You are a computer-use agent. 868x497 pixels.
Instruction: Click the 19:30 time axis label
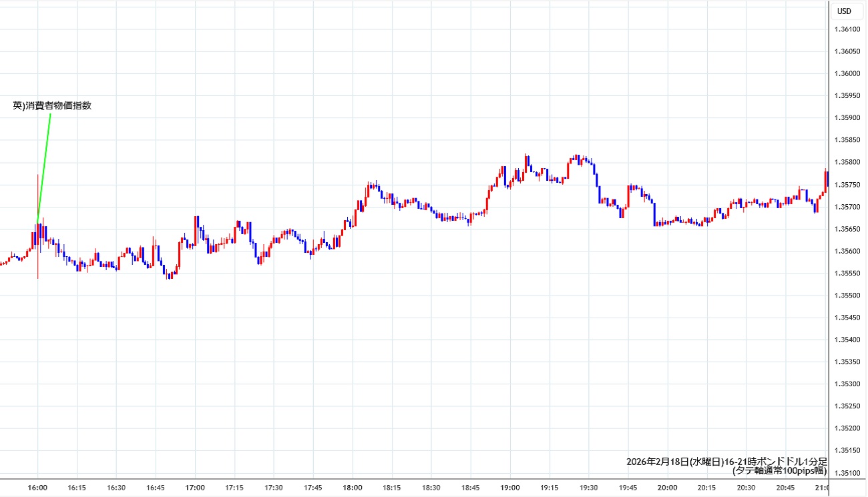click(589, 488)
